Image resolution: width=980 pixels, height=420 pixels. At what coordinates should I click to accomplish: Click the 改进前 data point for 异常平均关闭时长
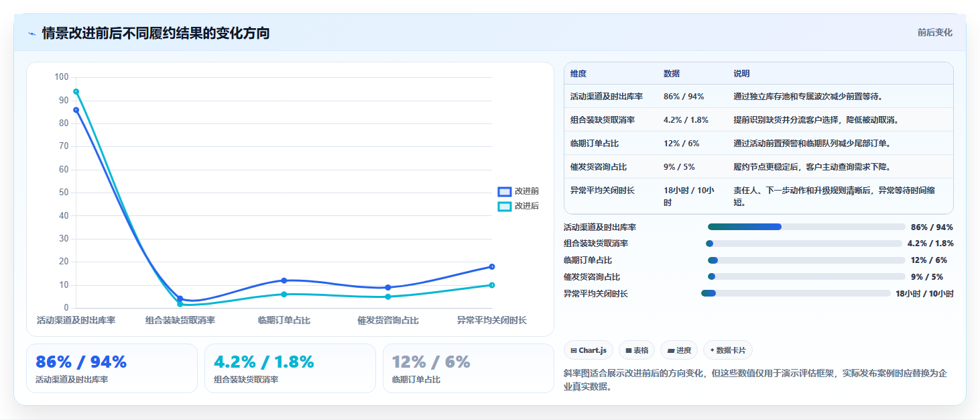(x=492, y=267)
